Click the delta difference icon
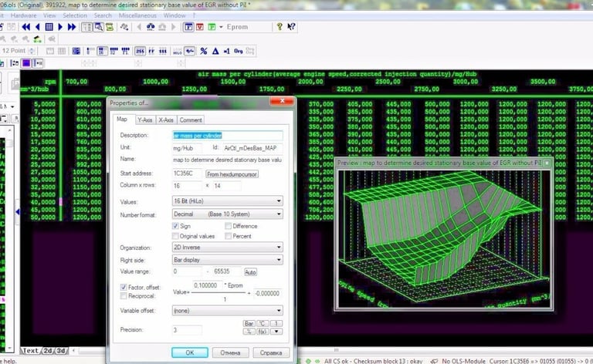The height and width of the screenshot is (364, 593). pyautogui.click(x=215, y=51)
